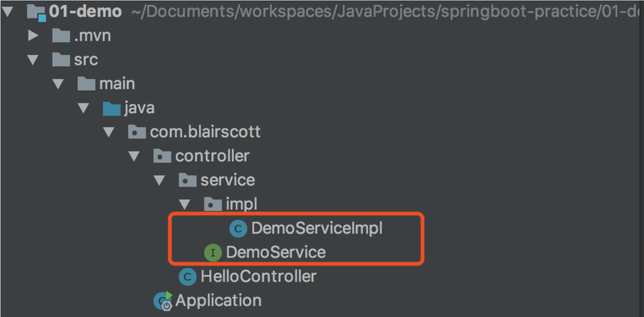Click the HelloController class icon

click(188, 277)
